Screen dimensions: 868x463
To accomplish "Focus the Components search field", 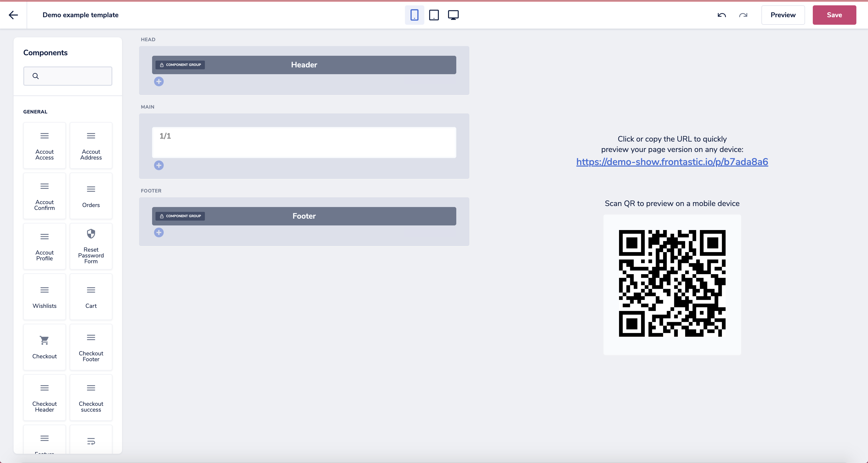I will tap(68, 76).
